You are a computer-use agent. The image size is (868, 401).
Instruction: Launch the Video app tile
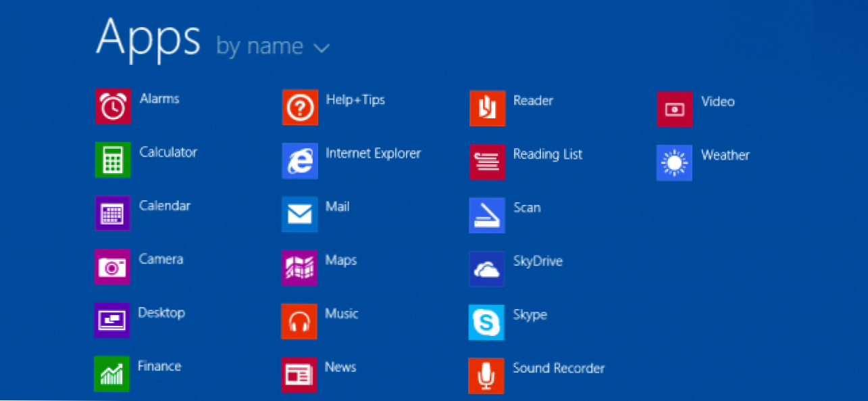[x=674, y=109]
